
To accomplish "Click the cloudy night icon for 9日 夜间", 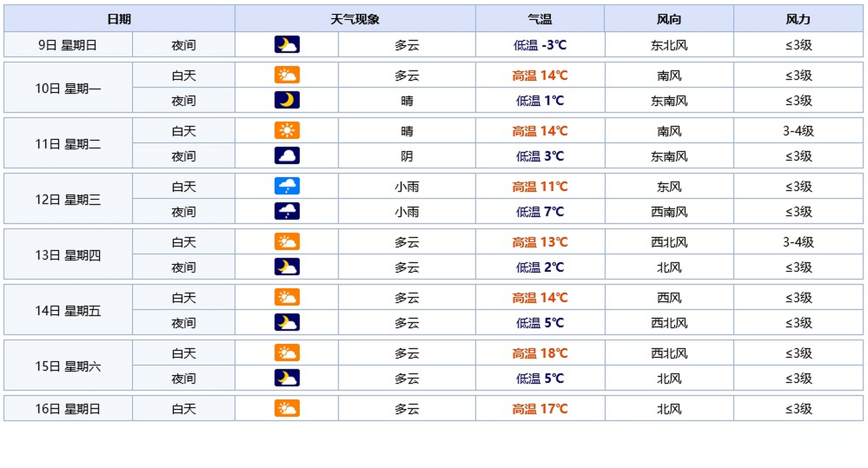I will 287,44.
